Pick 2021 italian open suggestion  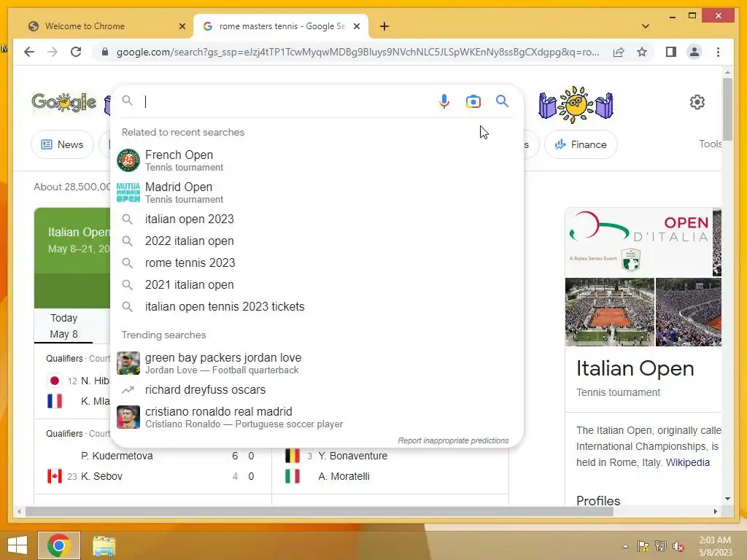pos(317,285)
